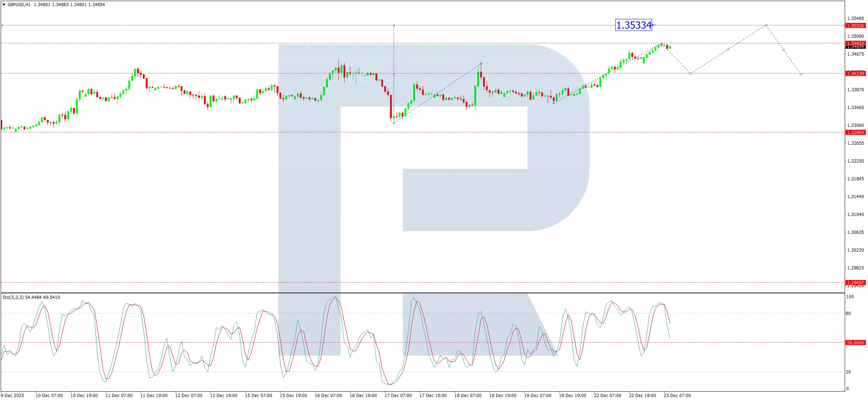Select the forecast trendline's first low anchor at 1.34239
868x400 pixels.
(690, 73)
